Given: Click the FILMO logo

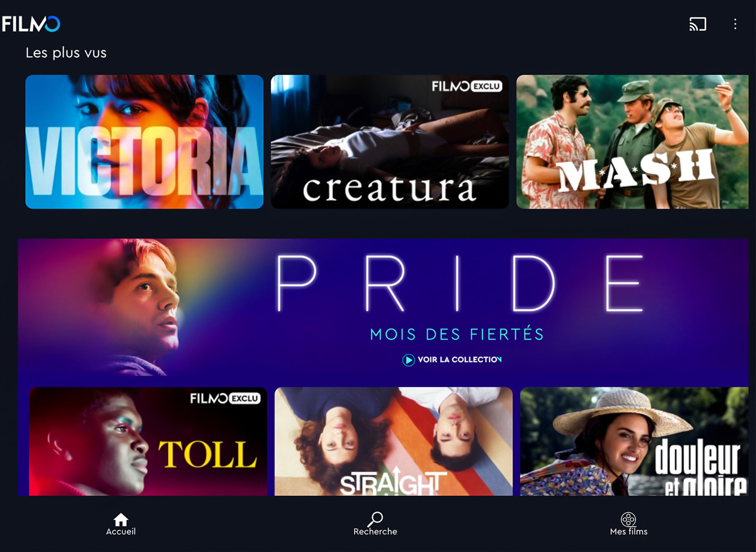Looking at the screenshot, I should click(x=31, y=24).
